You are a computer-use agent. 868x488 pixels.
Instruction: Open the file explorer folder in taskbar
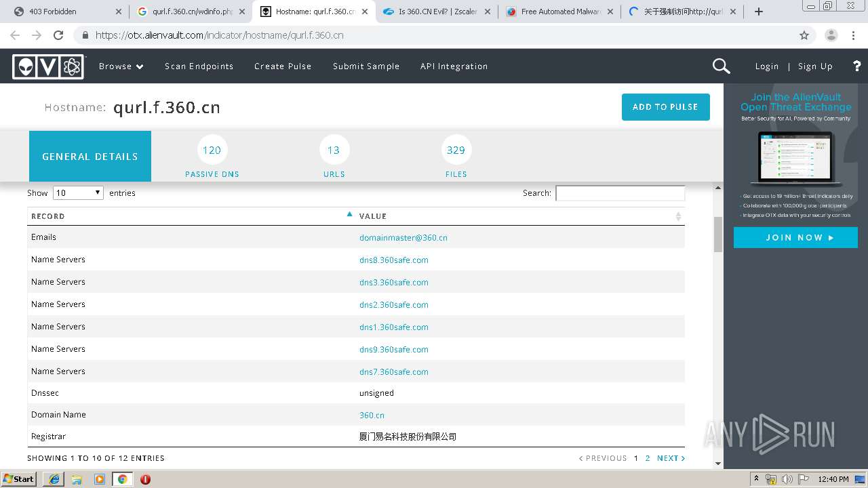point(77,479)
